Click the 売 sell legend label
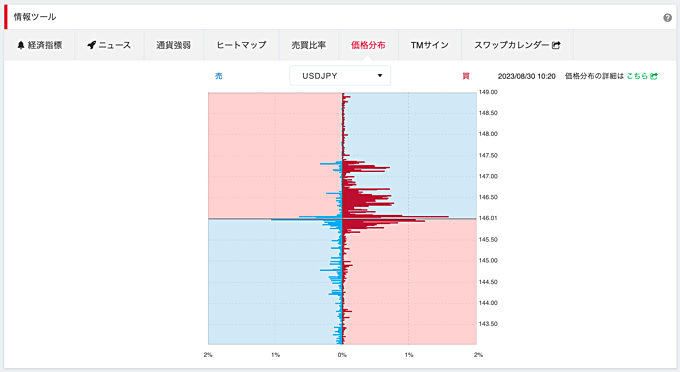 pos(219,76)
